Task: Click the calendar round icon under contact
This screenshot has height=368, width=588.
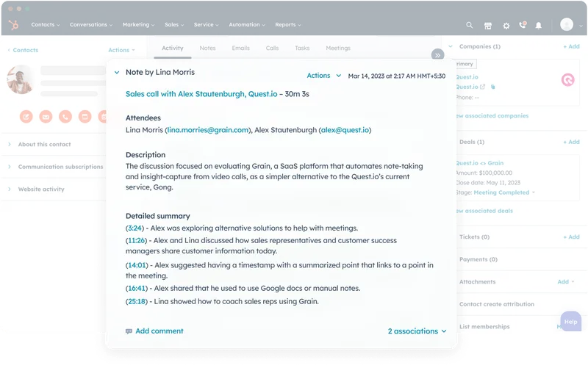Action: click(85, 117)
